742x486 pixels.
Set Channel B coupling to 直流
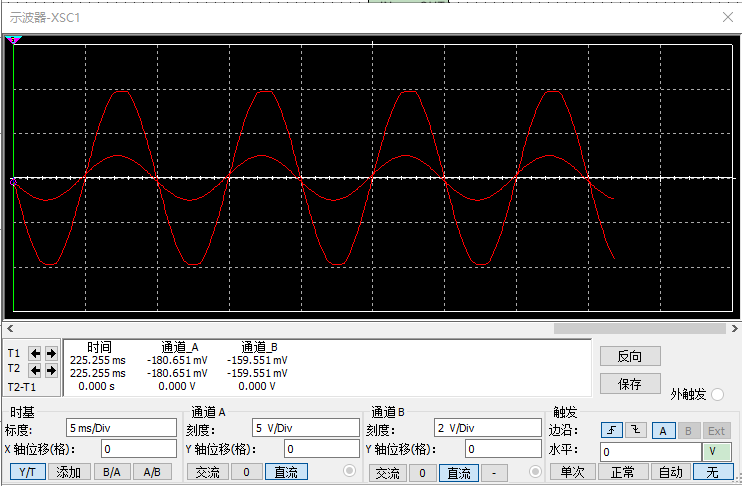pos(459,472)
